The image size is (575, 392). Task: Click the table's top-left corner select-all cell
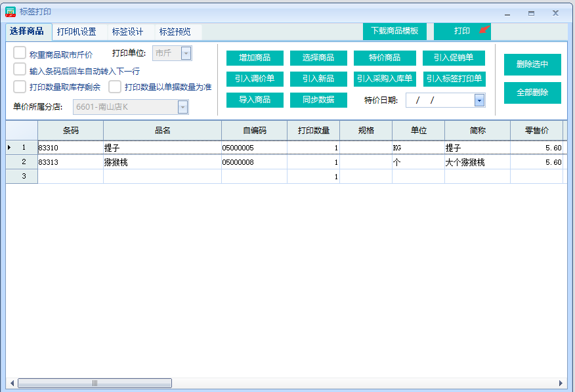[22, 131]
